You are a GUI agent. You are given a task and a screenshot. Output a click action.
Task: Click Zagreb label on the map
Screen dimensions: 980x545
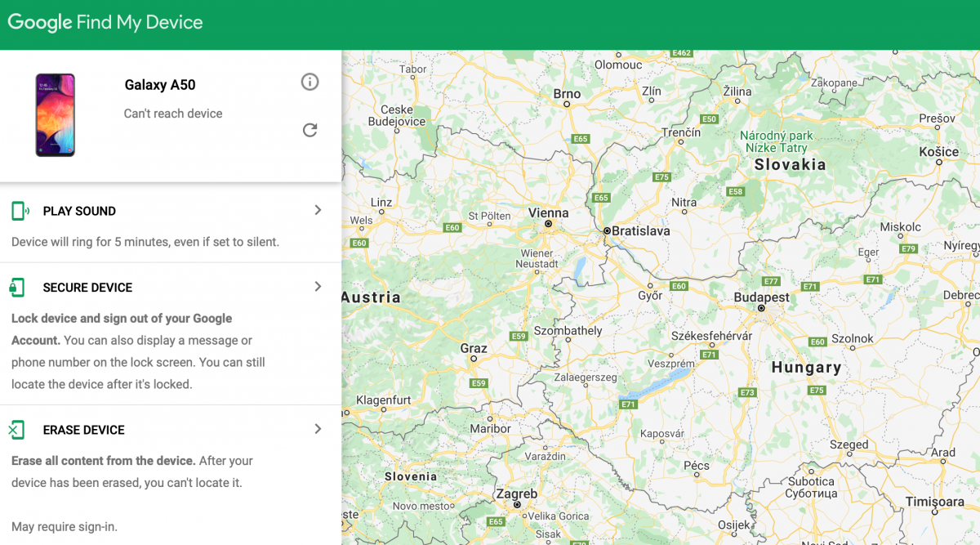(517, 494)
